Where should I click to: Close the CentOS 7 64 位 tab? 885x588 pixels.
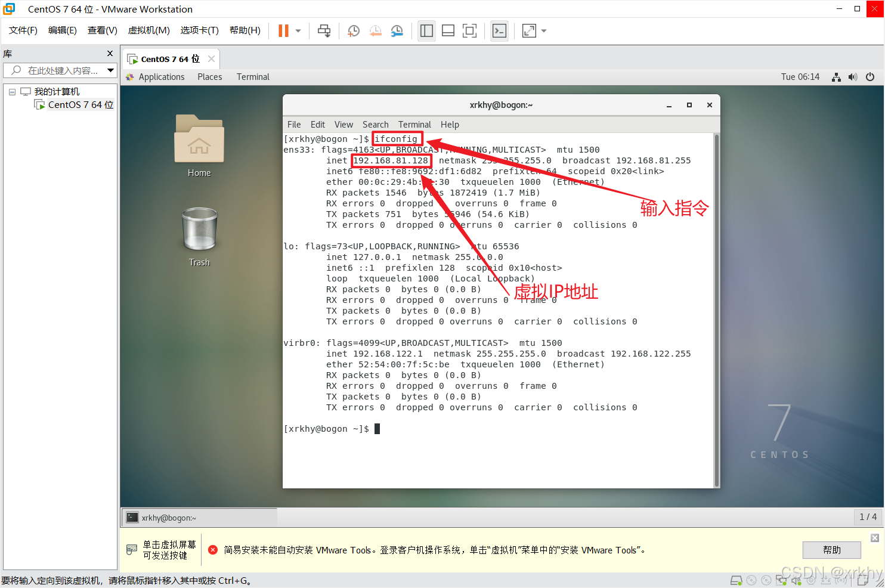[x=211, y=58]
